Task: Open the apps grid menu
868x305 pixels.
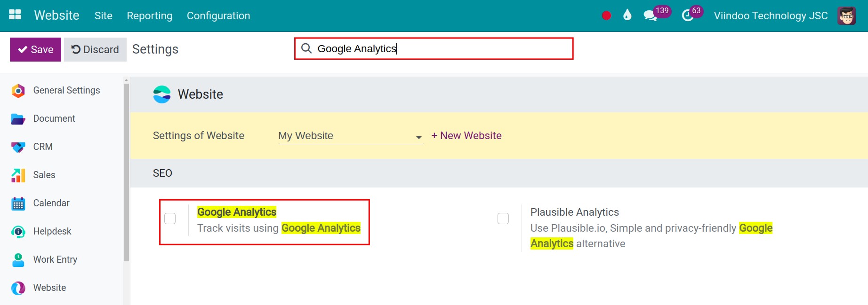Action: (15, 15)
